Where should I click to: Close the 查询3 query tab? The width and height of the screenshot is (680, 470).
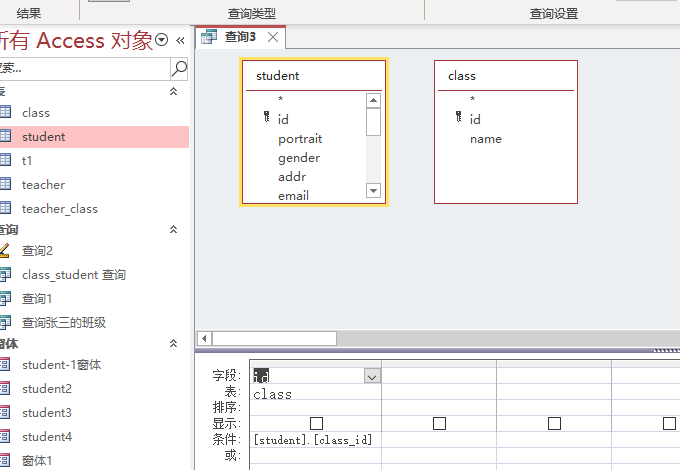[x=273, y=37]
